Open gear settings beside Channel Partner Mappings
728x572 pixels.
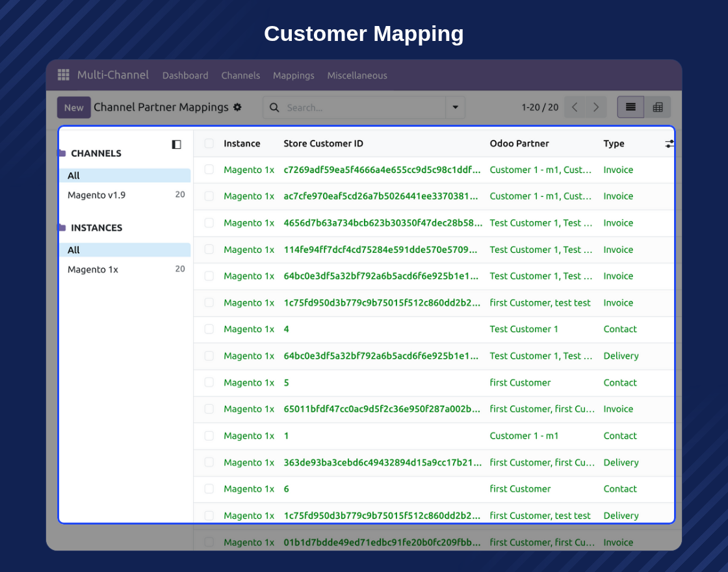tap(237, 107)
